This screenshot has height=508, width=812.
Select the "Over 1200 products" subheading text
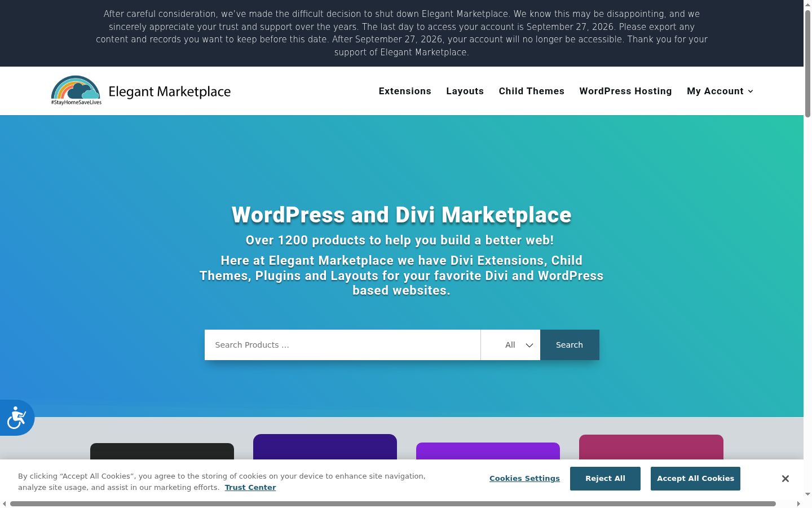tap(400, 240)
